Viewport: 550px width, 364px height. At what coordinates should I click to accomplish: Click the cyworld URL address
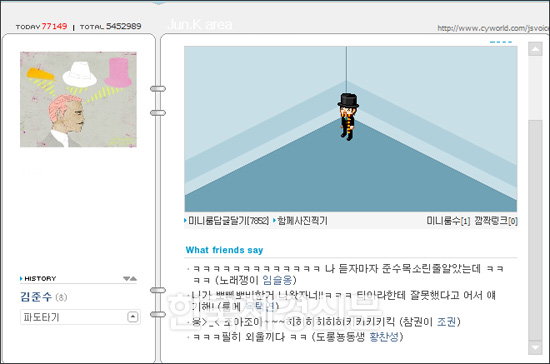tap(493, 28)
